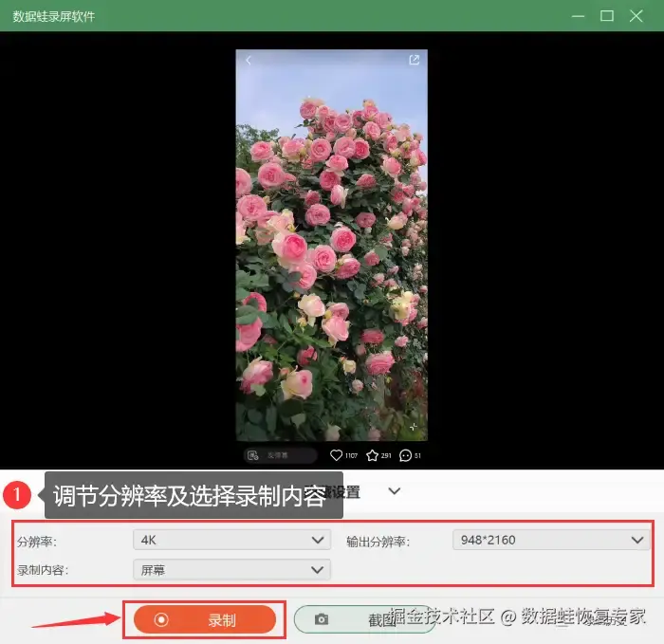Click the 291 favorites count

pos(386,455)
